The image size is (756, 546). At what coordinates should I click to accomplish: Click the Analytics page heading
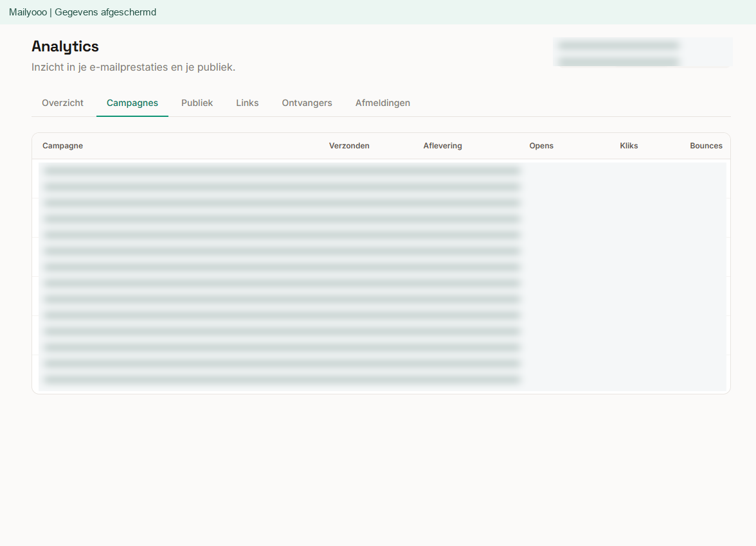pyautogui.click(x=65, y=46)
